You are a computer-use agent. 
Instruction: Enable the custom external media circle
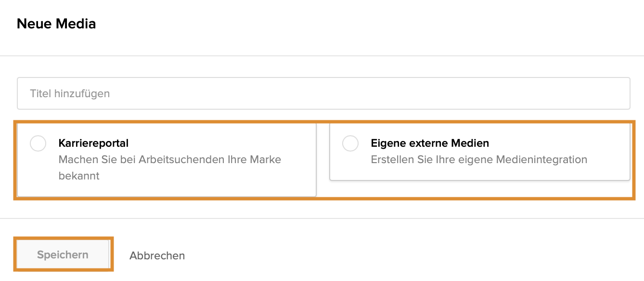click(x=350, y=143)
